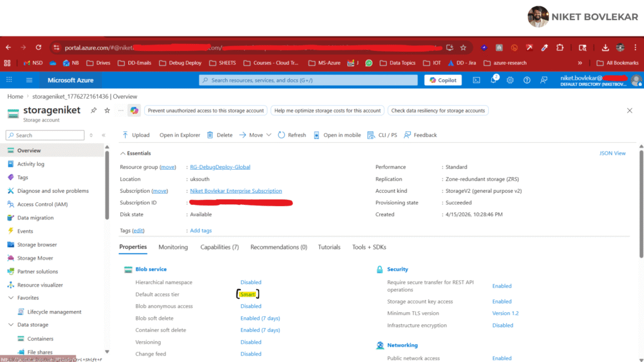The width and height of the screenshot is (644, 362).
Task: Click the Copilot button in top bar
Action: pos(443,80)
